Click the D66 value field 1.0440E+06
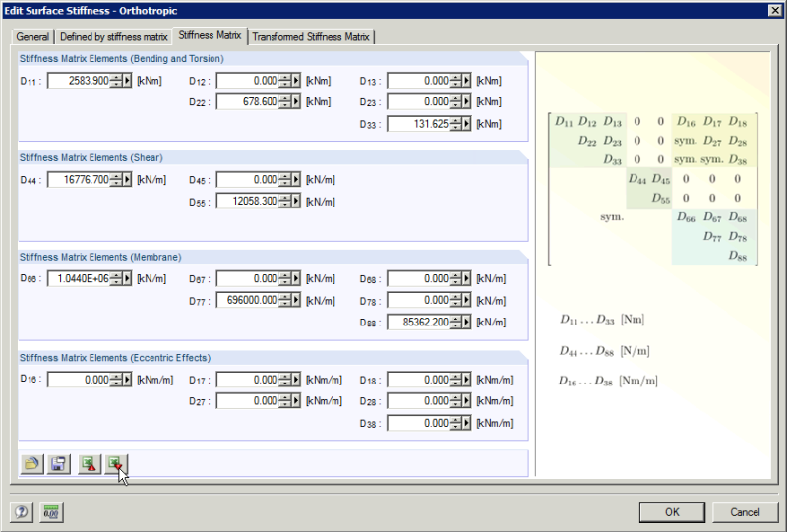Viewport: 787px width, 532px height. 80,278
